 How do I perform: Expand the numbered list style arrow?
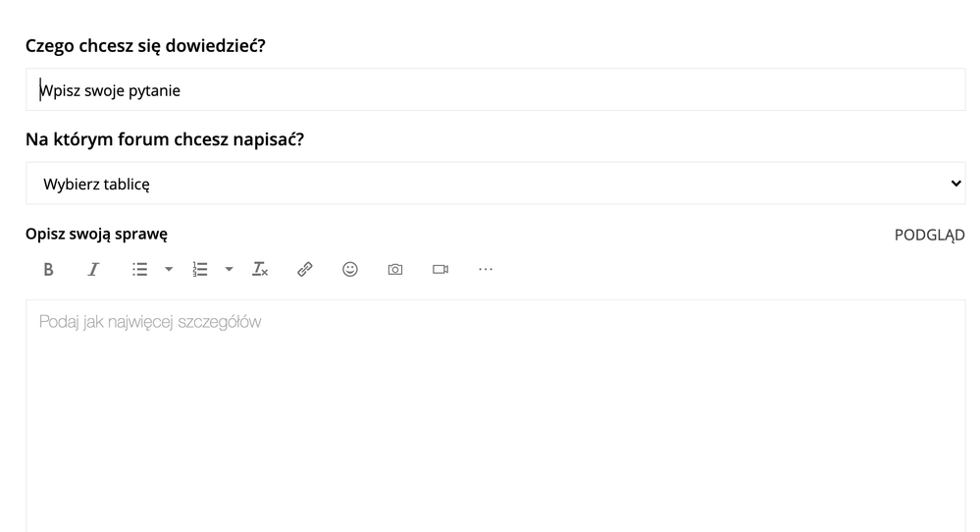click(229, 269)
